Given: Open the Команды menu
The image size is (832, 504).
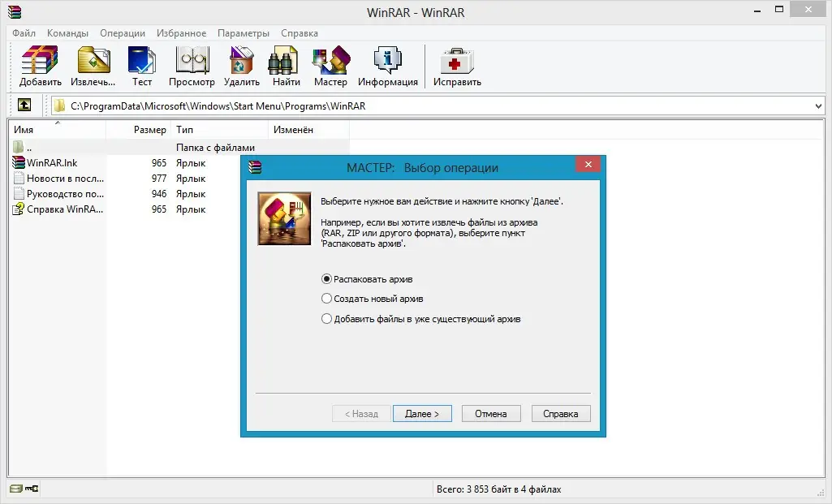Looking at the screenshot, I should tap(67, 33).
